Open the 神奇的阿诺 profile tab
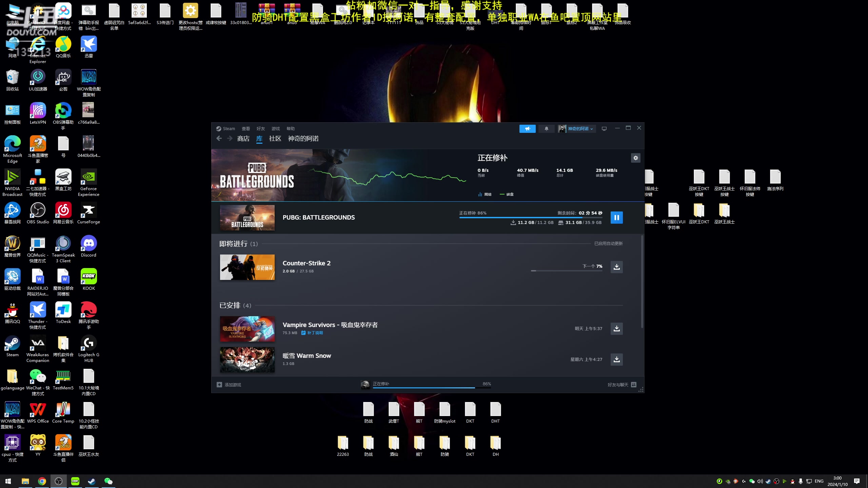 click(303, 139)
